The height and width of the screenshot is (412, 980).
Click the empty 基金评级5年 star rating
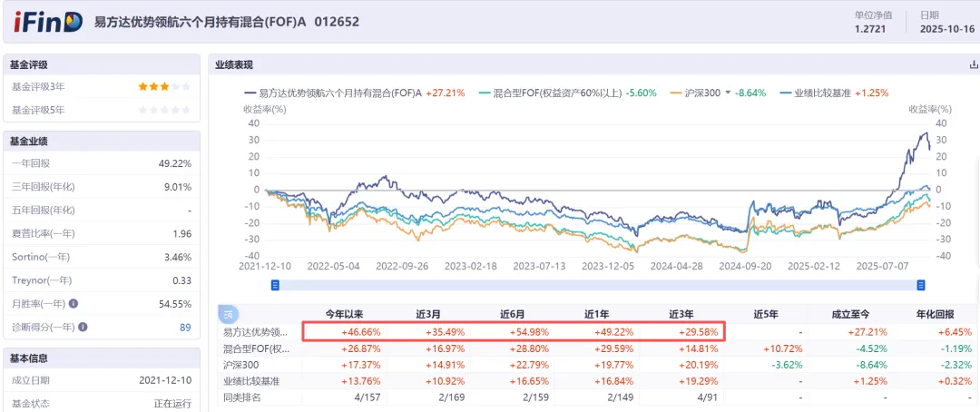(163, 110)
